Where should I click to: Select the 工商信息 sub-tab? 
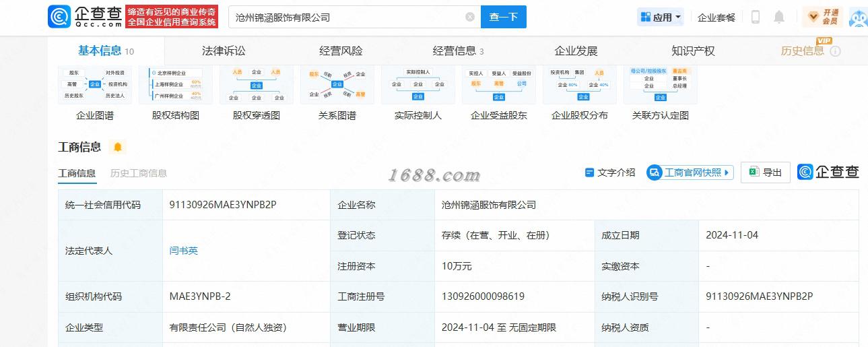[x=77, y=173]
